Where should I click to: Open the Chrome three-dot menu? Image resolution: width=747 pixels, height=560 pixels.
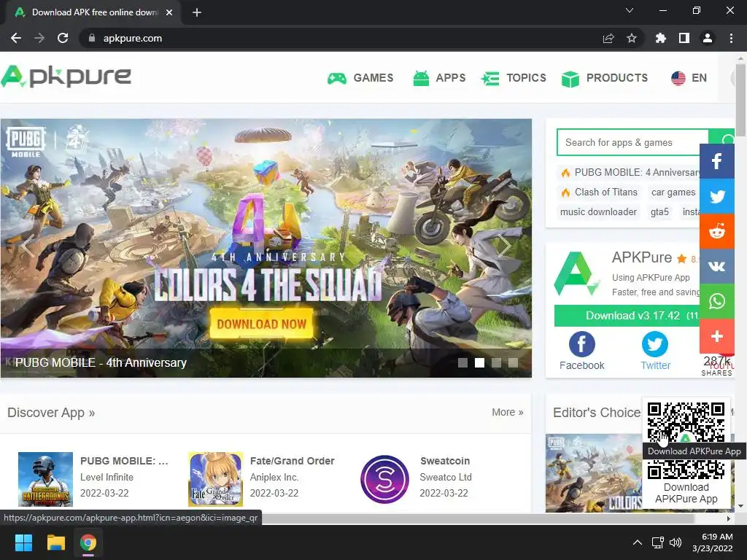pos(731,38)
